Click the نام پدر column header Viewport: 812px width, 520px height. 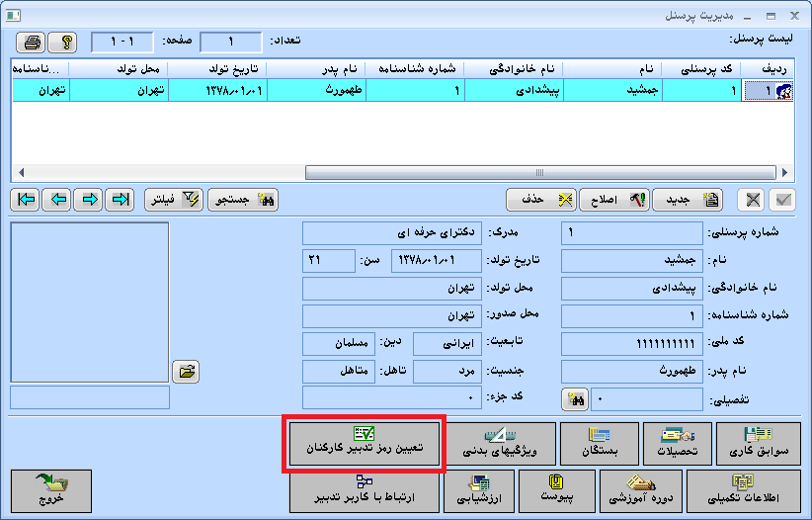point(316,69)
